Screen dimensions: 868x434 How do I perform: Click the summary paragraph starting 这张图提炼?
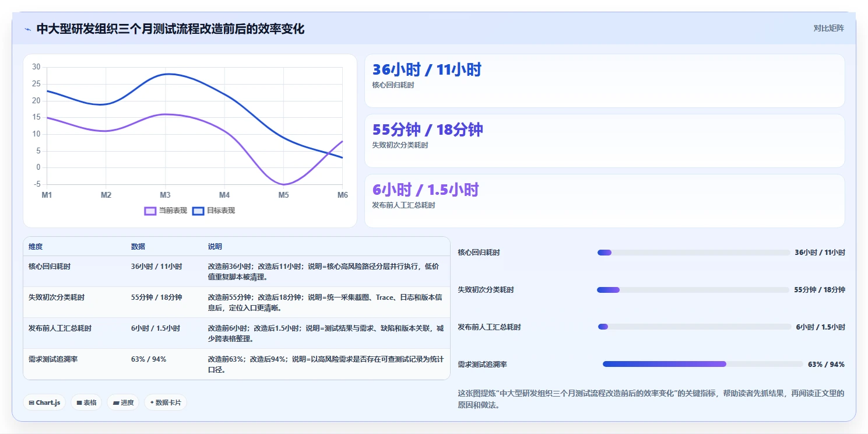point(651,399)
